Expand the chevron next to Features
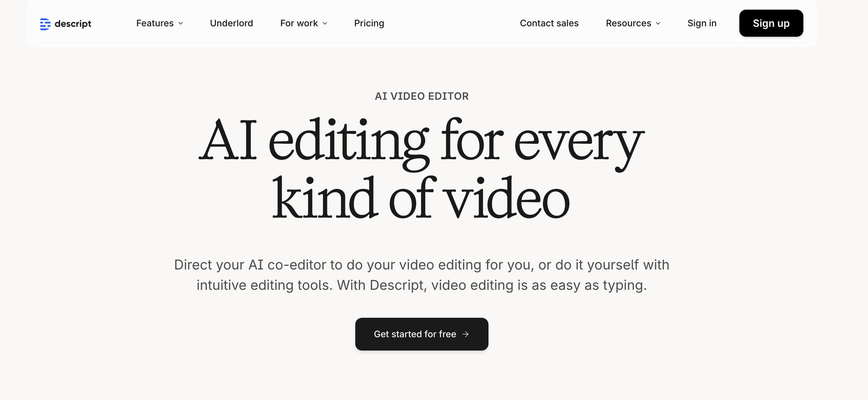This screenshot has height=400, width=868. (x=181, y=23)
